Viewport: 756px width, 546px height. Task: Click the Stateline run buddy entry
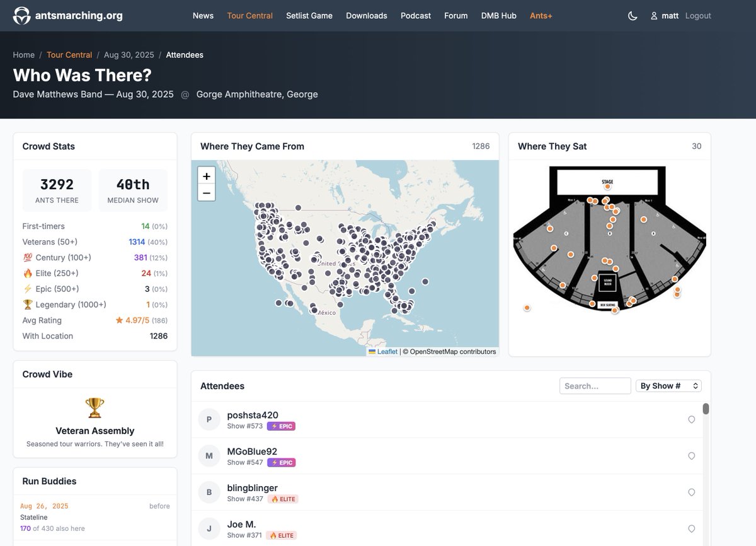pos(94,517)
